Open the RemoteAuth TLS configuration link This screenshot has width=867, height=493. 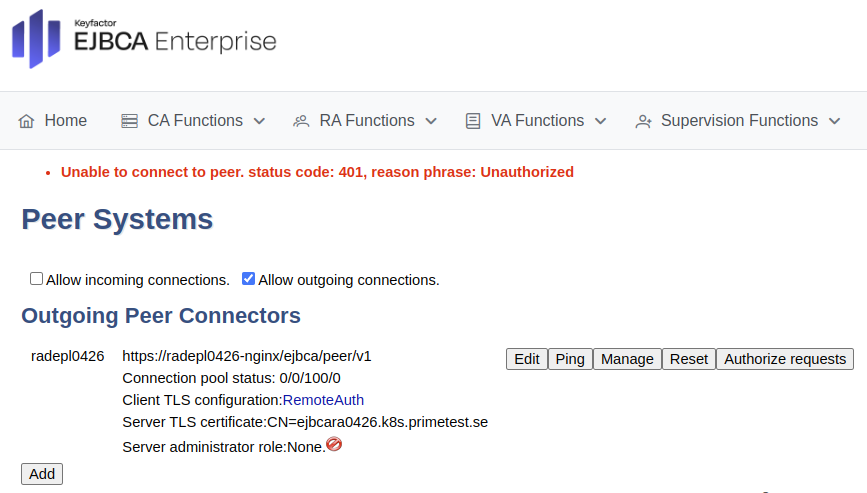(x=323, y=400)
